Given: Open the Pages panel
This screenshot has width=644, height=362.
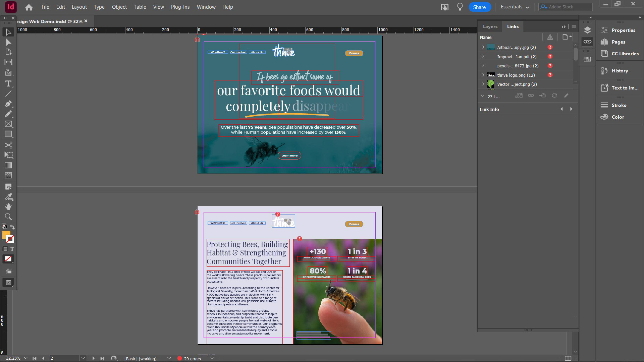Looking at the screenshot, I should (618, 42).
